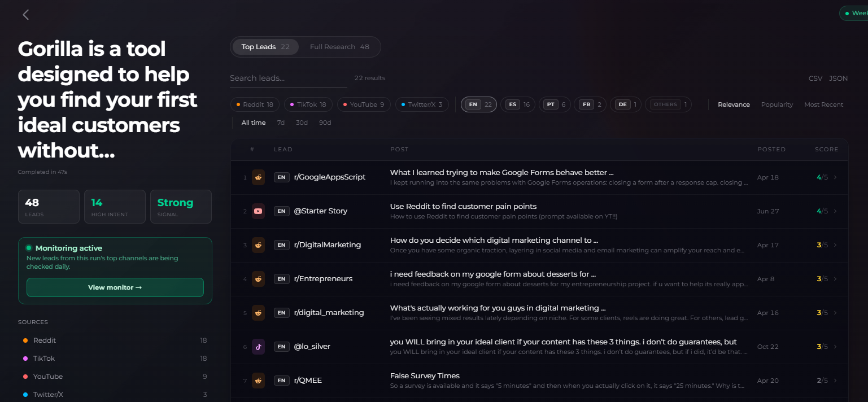Toggle the ES 16 language filter
The width and height of the screenshot is (868, 402).
point(518,104)
